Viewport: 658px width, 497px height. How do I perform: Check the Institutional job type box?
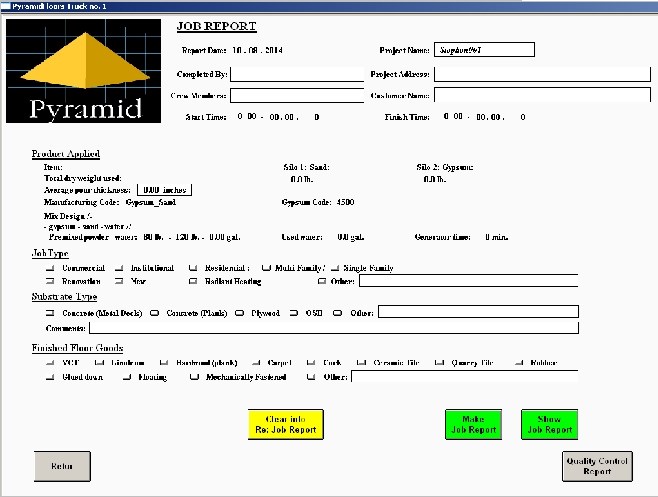[x=119, y=268]
